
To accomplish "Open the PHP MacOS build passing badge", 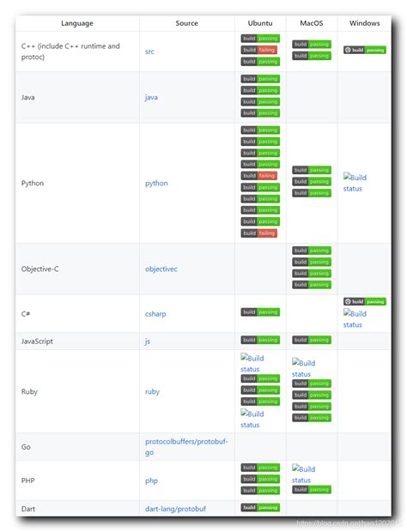I will tap(312, 490).
